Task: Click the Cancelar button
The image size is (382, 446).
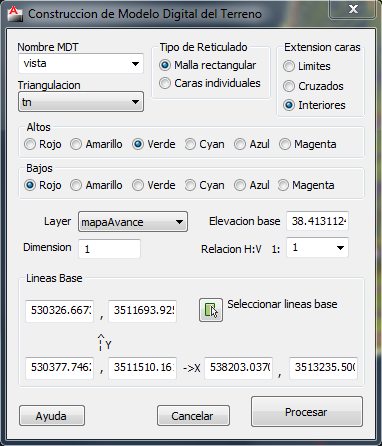Action: coord(193,416)
